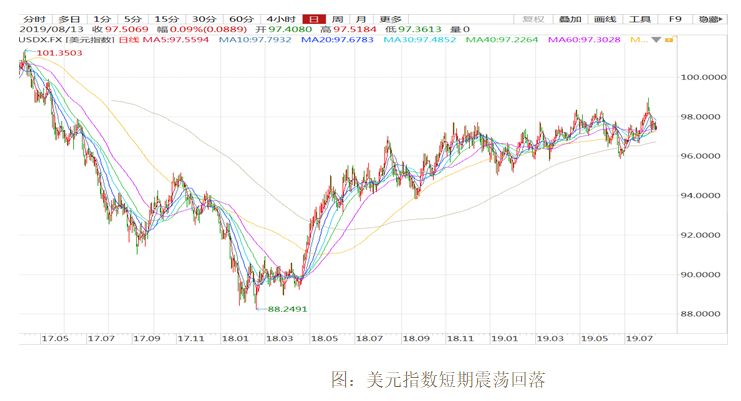Click the 叠加 overlay button

(570, 19)
